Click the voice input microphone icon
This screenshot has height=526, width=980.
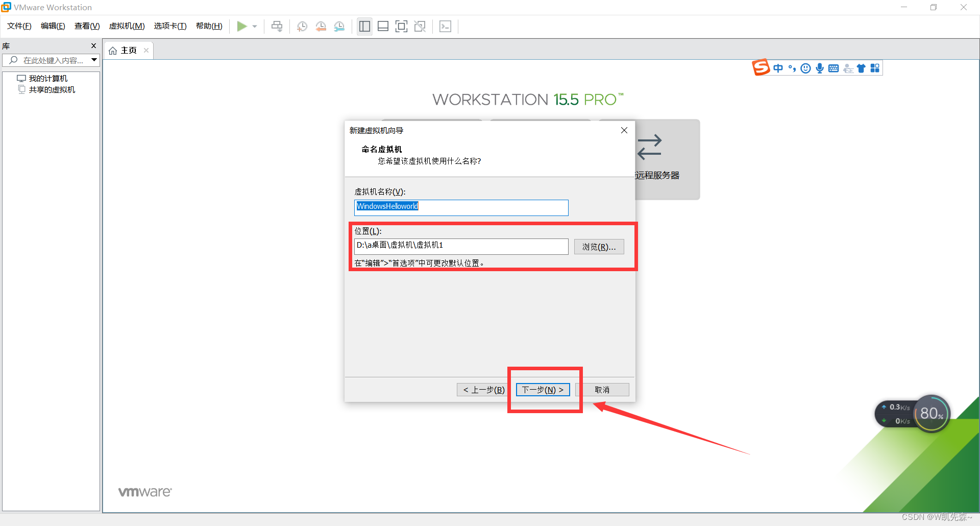(819, 68)
